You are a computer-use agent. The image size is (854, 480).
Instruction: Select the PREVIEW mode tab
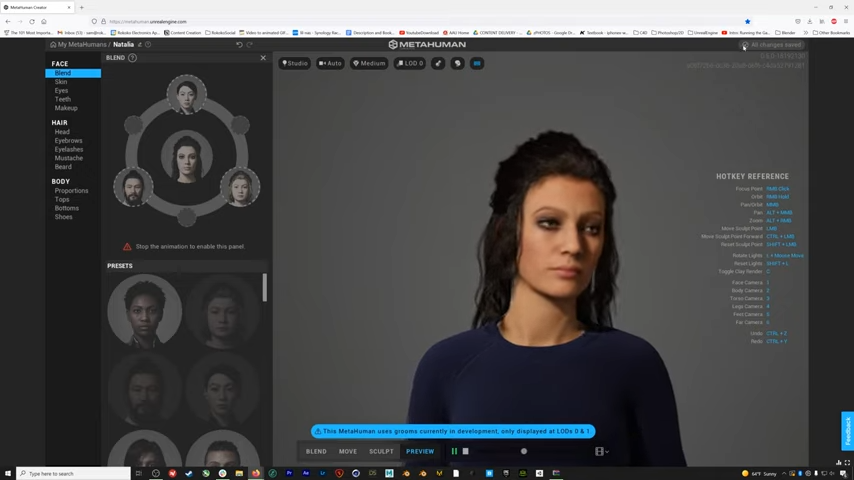(x=420, y=451)
